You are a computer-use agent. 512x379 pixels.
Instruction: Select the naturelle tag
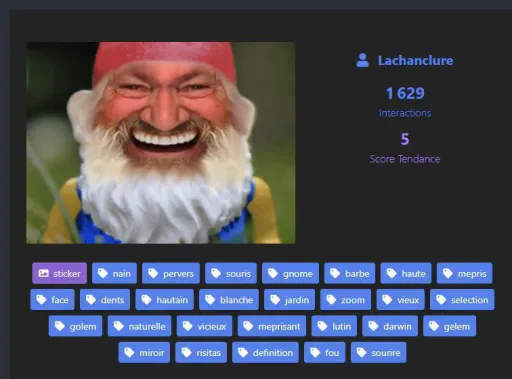(x=139, y=326)
